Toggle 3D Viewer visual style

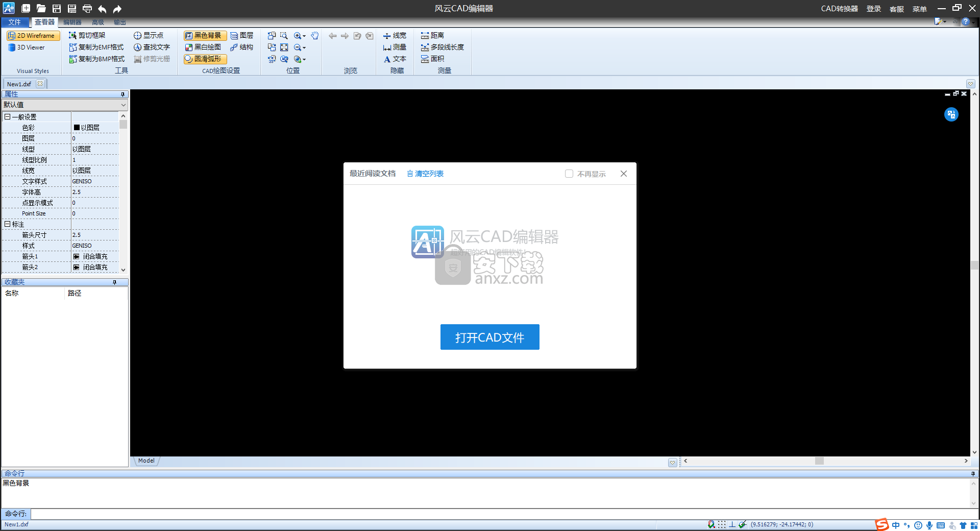pyautogui.click(x=27, y=47)
